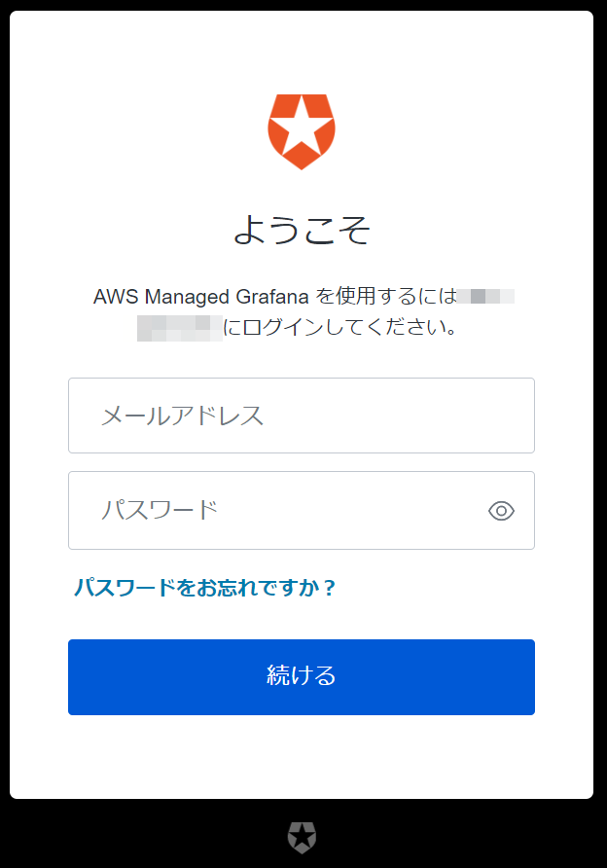Image resolution: width=607 pixels, height=868 pixels.
Task: Show password using the eye icon
Action: [x=501, y=511]
